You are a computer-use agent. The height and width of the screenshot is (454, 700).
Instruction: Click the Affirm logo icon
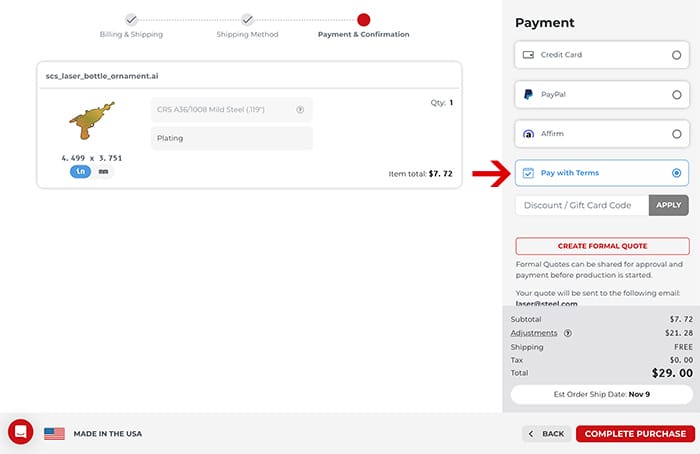tap(528, 134)
